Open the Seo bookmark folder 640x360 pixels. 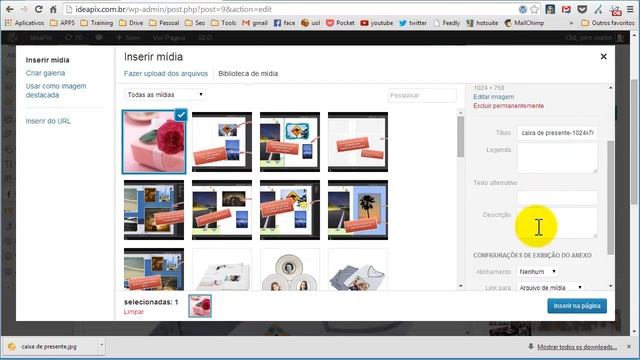195,23
